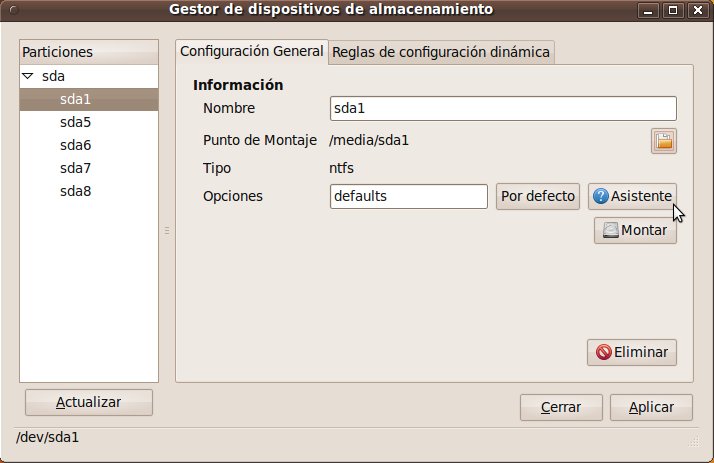Screen dimensions: 714x463
Task: Click the Punto de Montaje label
Action: click(260, 140)
